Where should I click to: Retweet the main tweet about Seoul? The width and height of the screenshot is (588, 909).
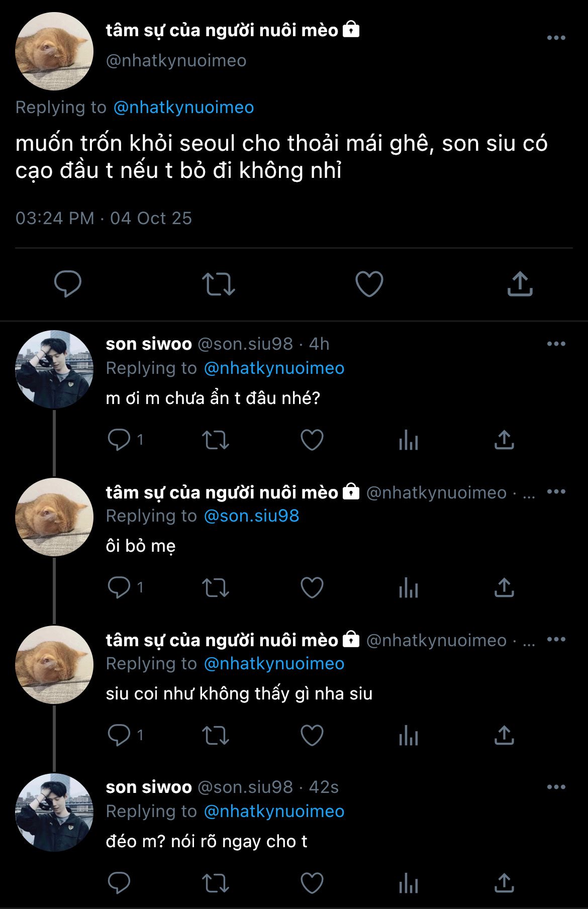[x=218, y=283]
